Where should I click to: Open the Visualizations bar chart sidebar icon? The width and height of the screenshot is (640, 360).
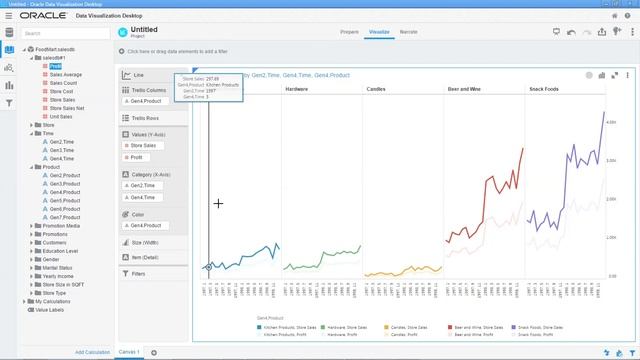click(9, 85)
